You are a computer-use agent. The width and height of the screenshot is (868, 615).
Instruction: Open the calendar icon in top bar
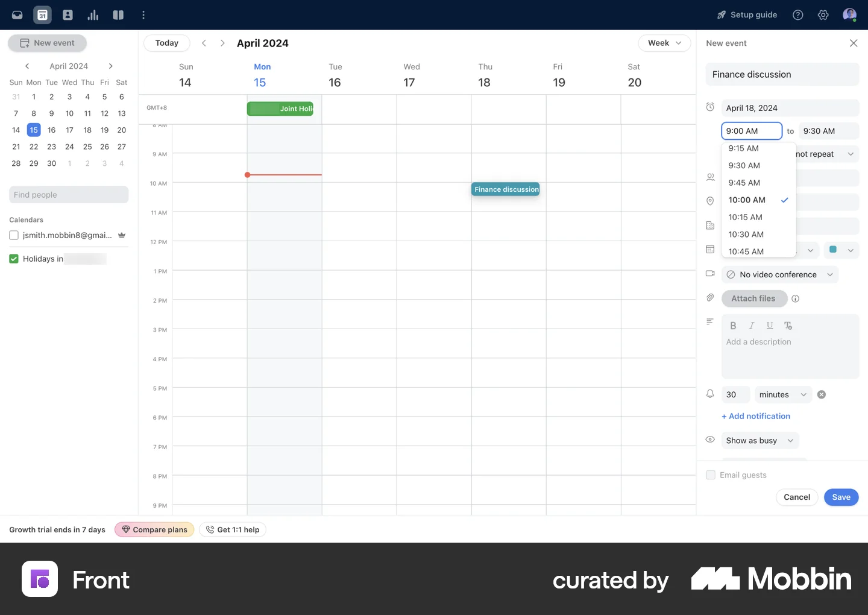tap(42, 15)
